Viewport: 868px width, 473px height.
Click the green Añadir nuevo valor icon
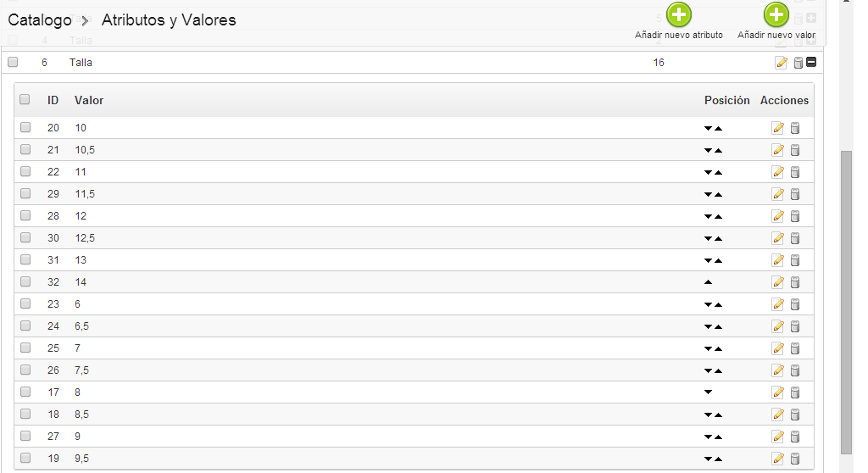[776, 14]
